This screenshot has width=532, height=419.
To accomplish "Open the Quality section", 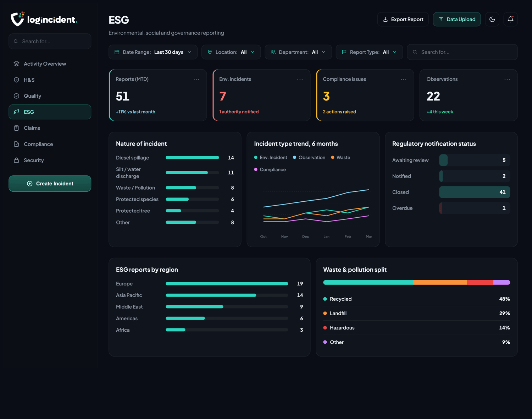I will click(x=50, y=96).
